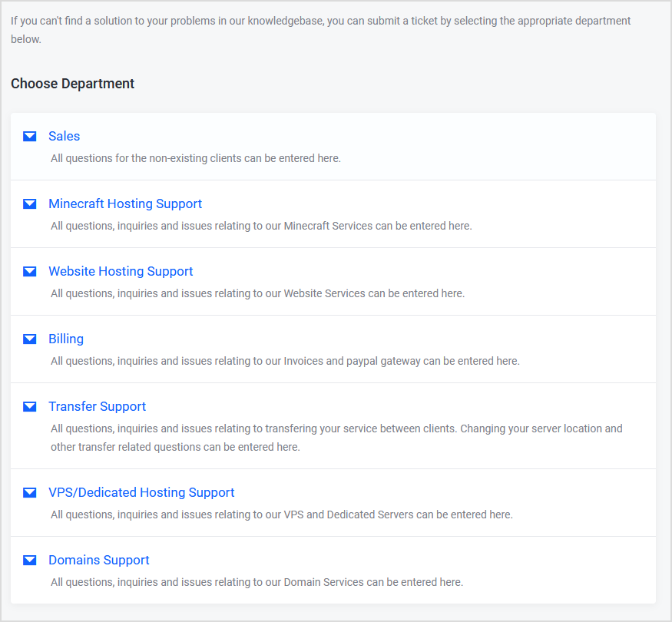Image resolution: width=672 pixels, height=622 pixels.
Task: Select Website Hosting Support link
Action: [121, 272]
